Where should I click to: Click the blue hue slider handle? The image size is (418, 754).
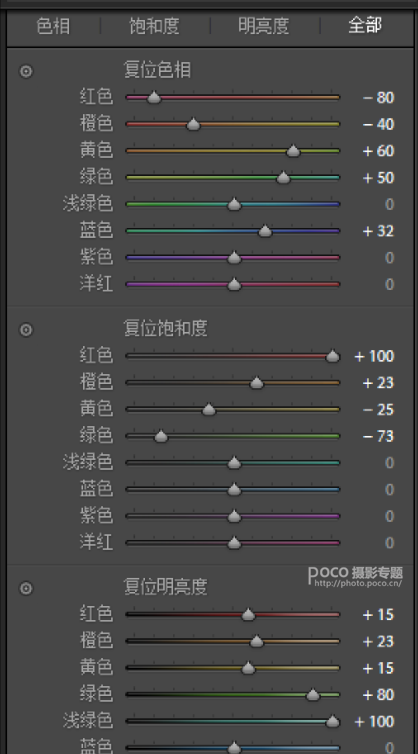[265, 231]
